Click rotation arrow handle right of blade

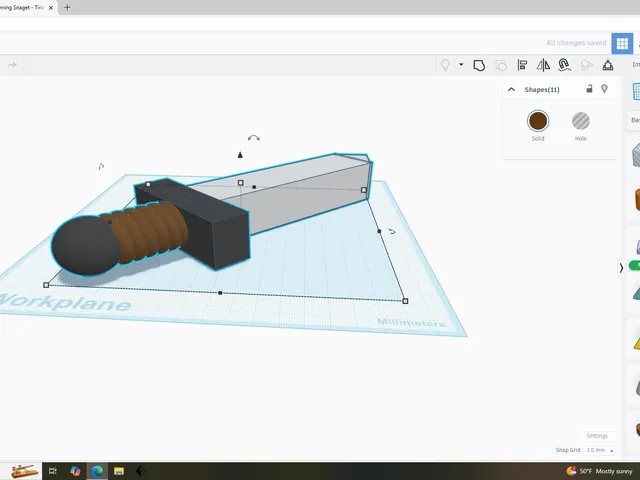point(392,231)
